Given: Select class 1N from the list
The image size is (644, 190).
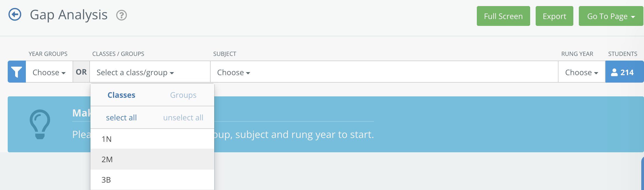Looking at the screenshot, I should 107,139.
